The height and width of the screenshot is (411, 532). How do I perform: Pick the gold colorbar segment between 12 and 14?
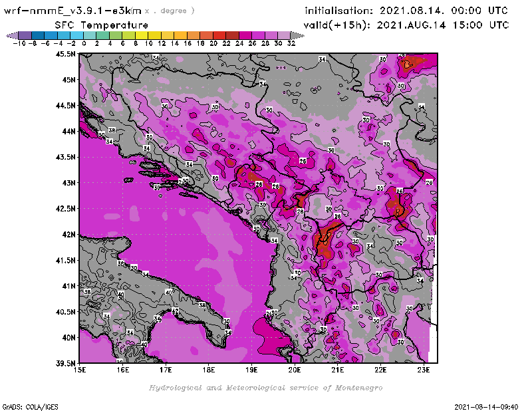coord(168,35)
